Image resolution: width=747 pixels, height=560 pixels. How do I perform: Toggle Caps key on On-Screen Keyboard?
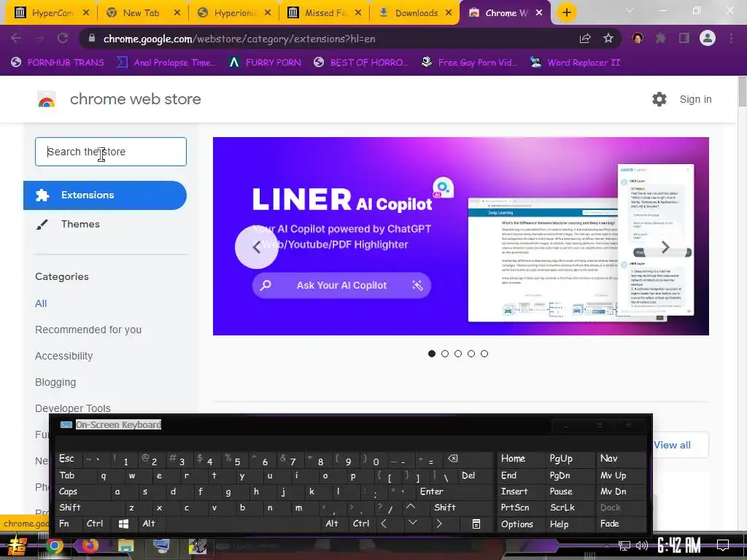pyautogui.click(x=68, y=491)
